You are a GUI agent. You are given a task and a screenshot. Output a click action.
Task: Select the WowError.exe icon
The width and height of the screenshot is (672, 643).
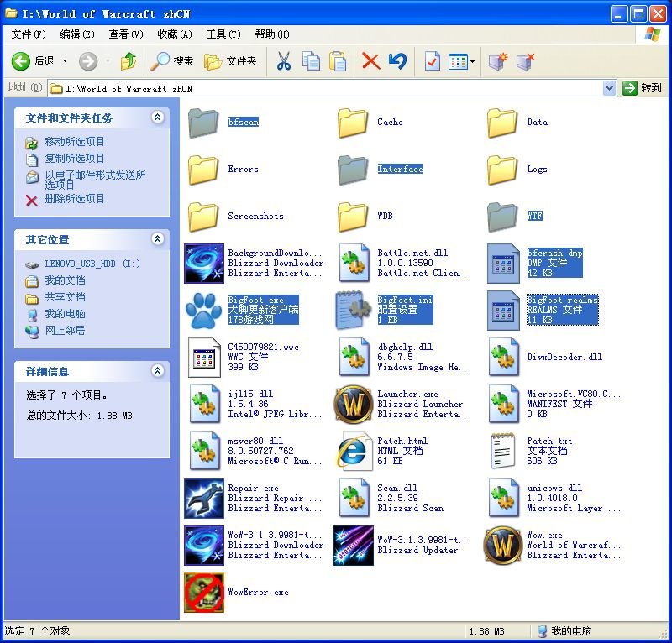pyautogui.click(x=204, y=593)
